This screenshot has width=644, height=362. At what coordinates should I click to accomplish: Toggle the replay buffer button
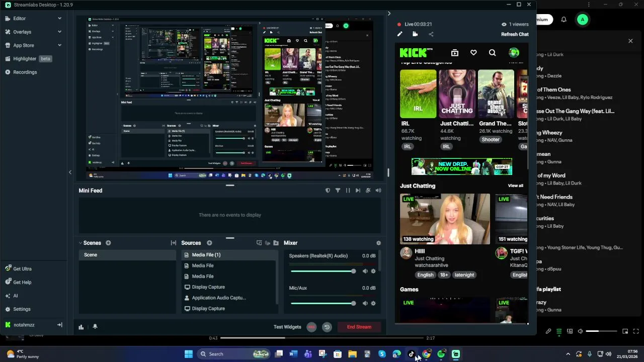pos(327,327)
